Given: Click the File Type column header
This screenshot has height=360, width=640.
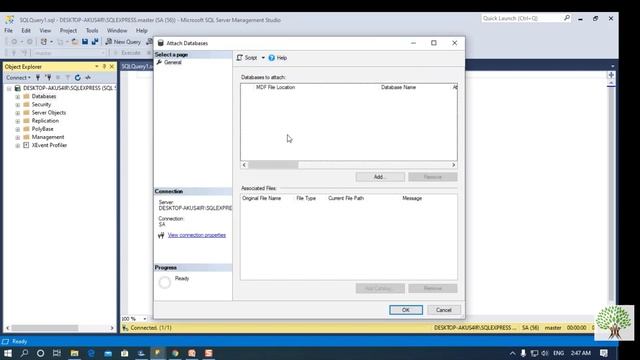Looking at the screenshot, I should [x=306, y=198].
